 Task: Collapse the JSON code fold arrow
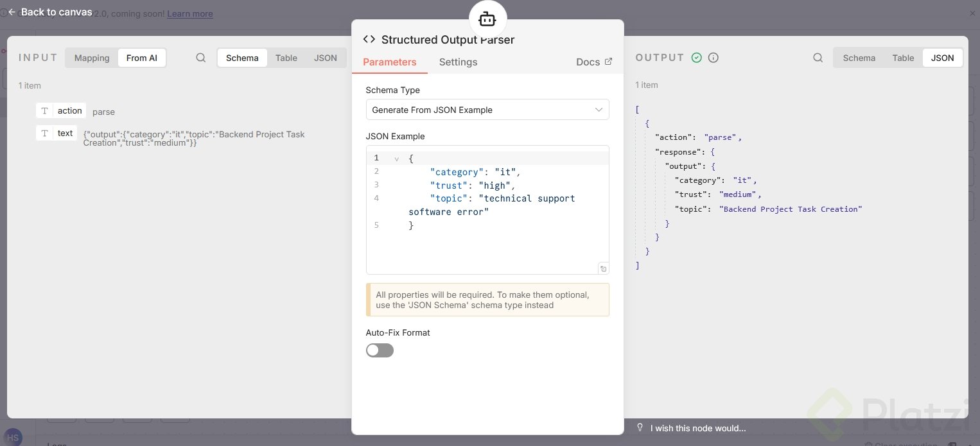click(397, 159)
